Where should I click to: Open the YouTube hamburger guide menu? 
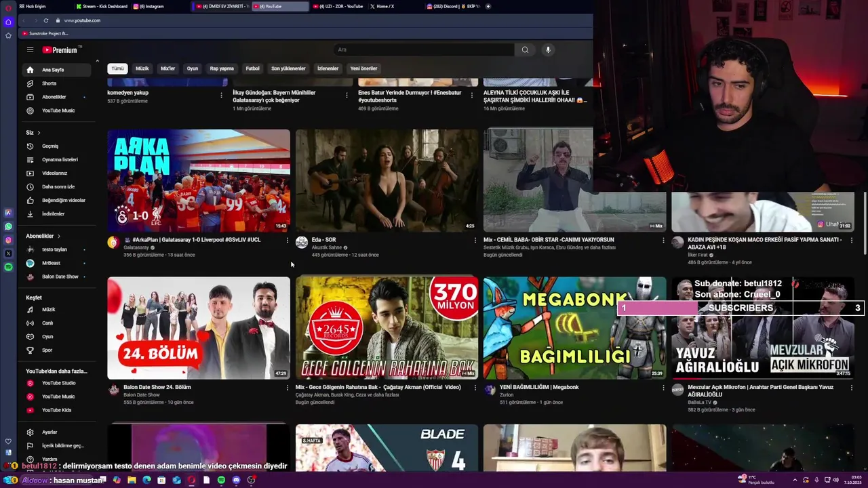point(30,49)
